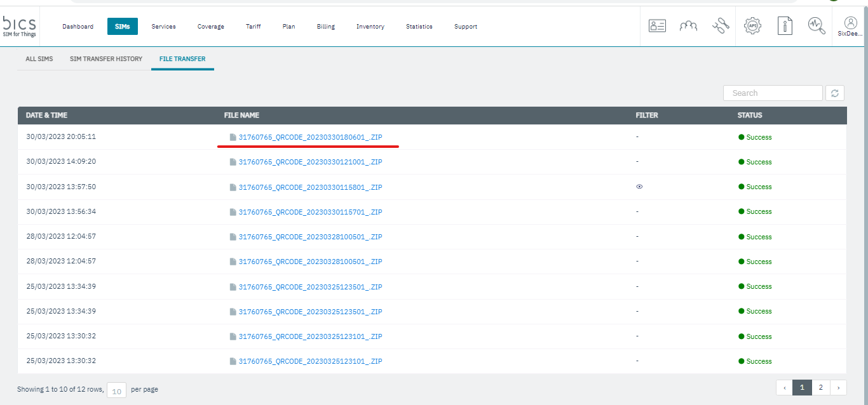Image resolution: width=868 pixels, height=405 pixels.
Task: Go to previous page arrow
Action: pos(784,387)
